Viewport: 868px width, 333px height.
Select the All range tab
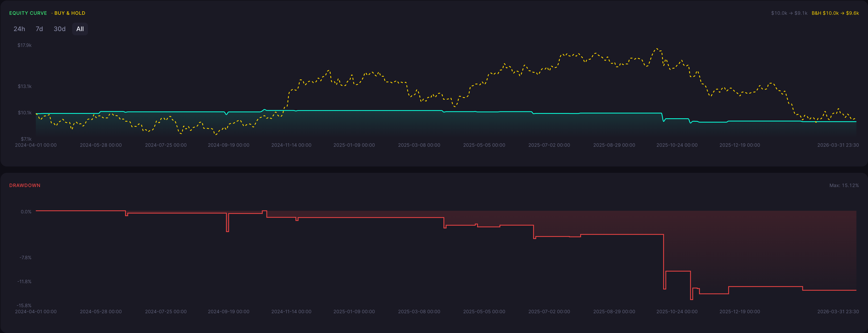[80, 29]
